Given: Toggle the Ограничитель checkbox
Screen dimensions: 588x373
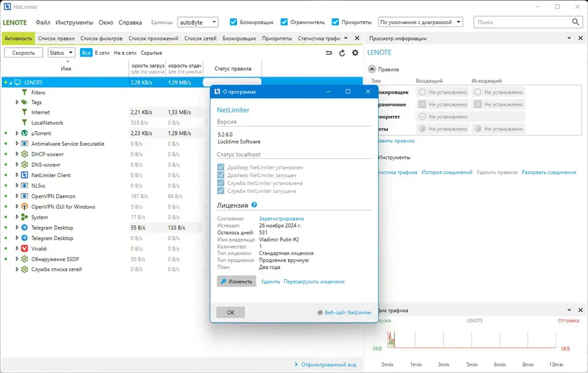Looking at the screenshot, I should (x=284, y=22).
